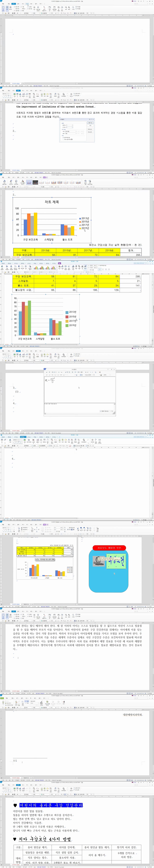This screenshot has height=868, width=154.
Task: Close the 표 만들기 dialog with X icon
Action: (x=93, y=119)
